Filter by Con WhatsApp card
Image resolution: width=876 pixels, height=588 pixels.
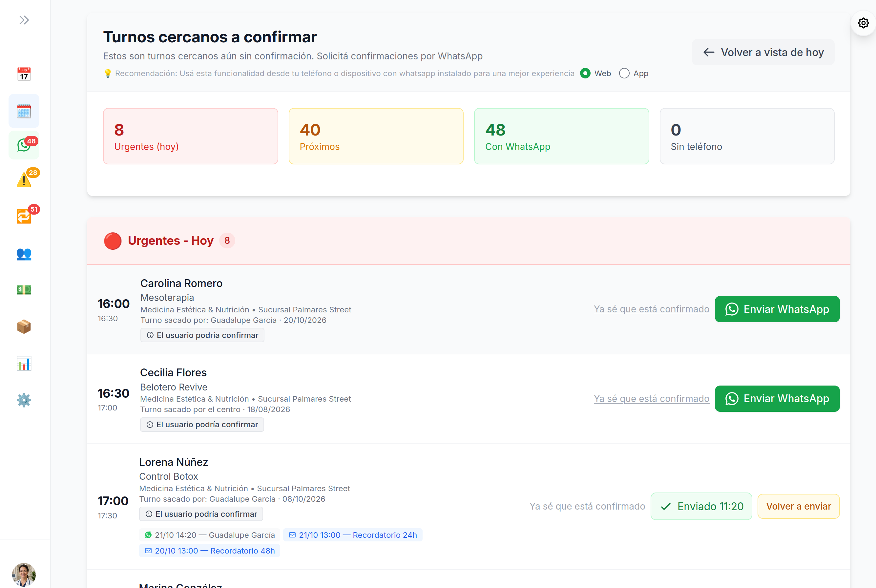(x=561, y=136)
